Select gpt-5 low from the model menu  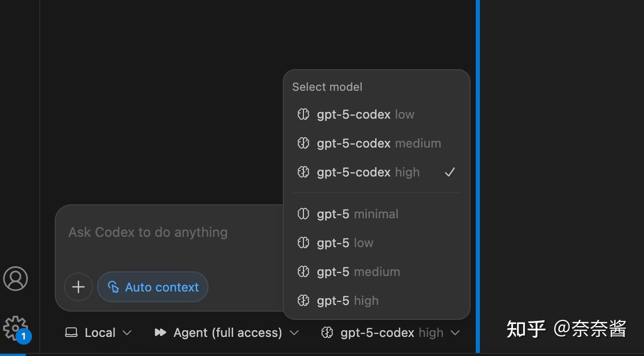click(x=345, y=243)
